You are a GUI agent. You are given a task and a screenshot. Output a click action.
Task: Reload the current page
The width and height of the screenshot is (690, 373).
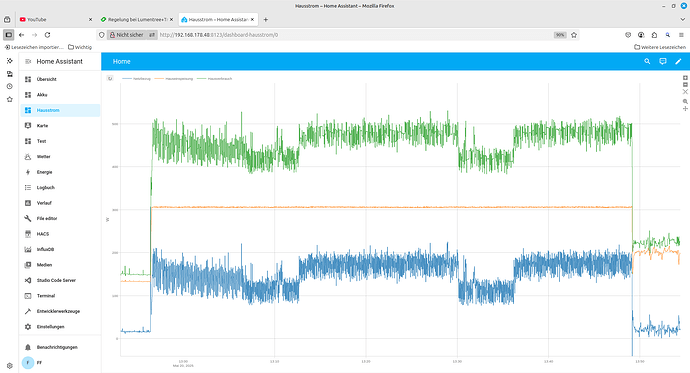coord(48,35)
